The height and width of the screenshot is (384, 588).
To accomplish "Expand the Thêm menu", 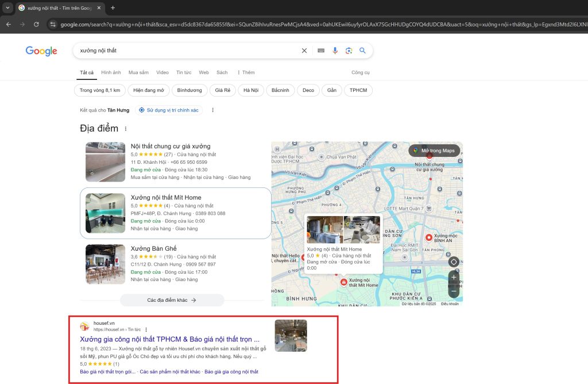I will (246, 72).
